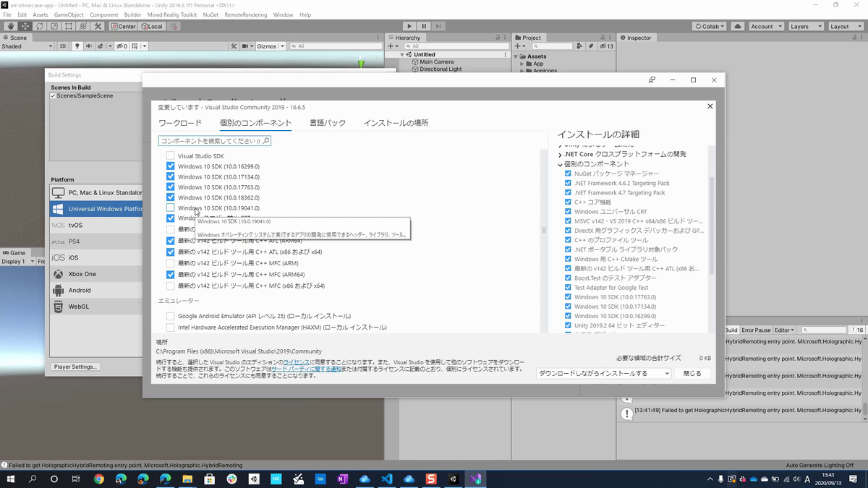Switch to インストールの場所 tab
Viewport: 868px width, 488px height.
pyautogui.click(x=396, y=123)
